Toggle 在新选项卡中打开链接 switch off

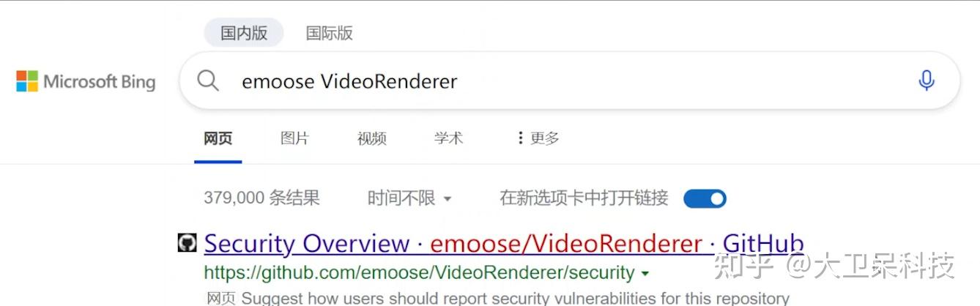coord(705,198)
